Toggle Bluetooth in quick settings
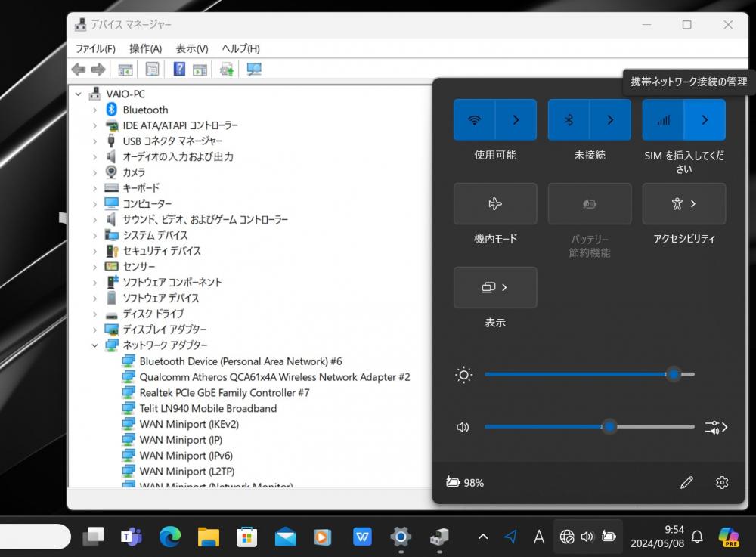This screenshot has height=557, width=756. pos(569,119)
